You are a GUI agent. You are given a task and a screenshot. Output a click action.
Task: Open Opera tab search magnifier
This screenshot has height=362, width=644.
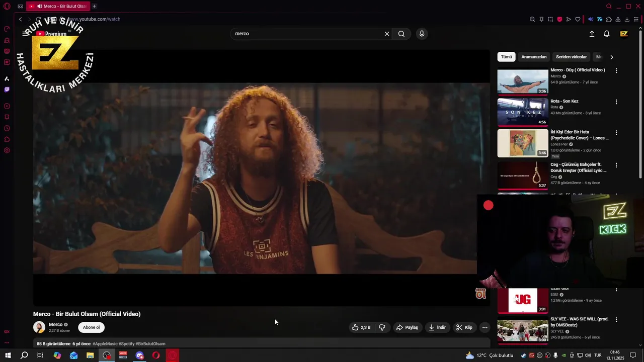609,6
